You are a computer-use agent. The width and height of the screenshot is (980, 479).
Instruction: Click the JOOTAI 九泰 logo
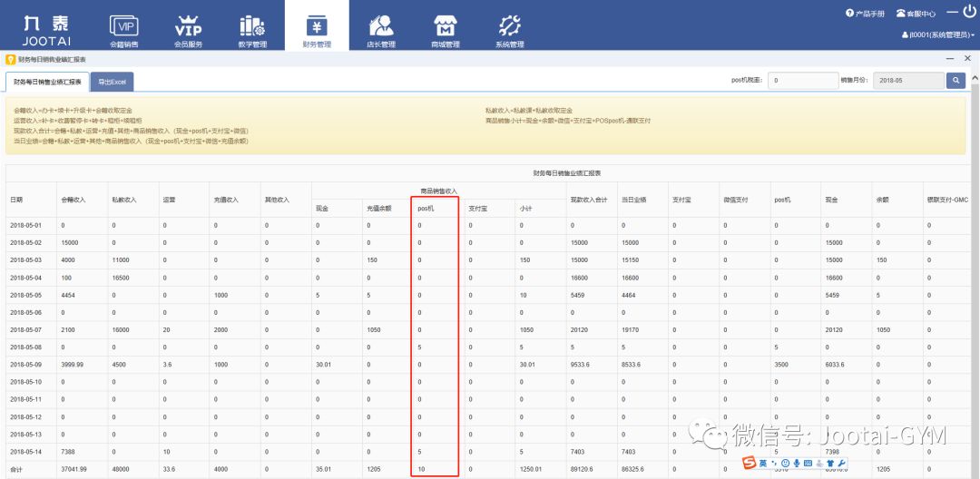[45, 30]
